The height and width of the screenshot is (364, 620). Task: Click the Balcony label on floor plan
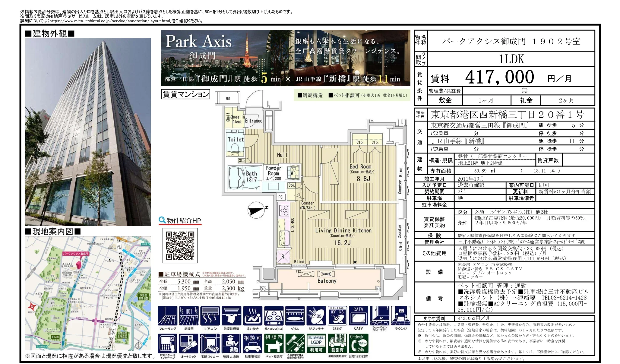tap(327, 281)
